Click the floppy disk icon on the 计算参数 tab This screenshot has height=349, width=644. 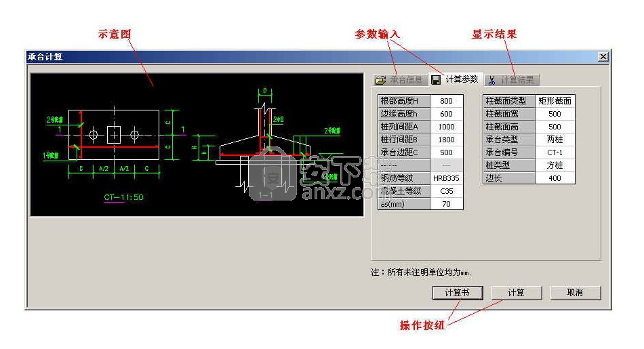click(x=436, y=80)
